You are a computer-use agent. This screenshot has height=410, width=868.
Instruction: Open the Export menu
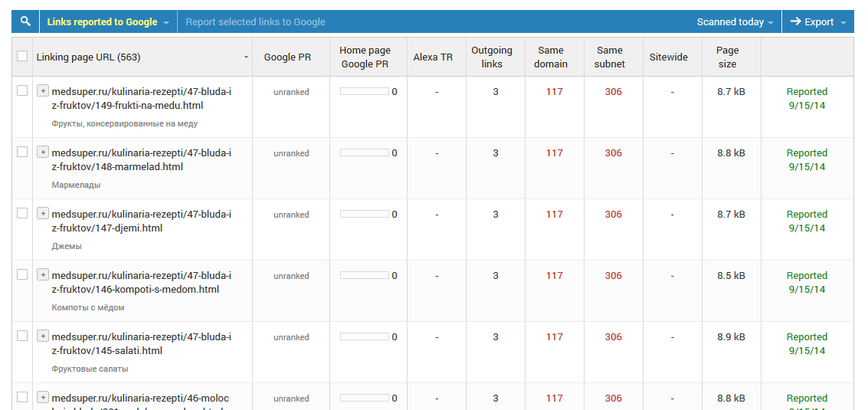click(x=818, y=21)
